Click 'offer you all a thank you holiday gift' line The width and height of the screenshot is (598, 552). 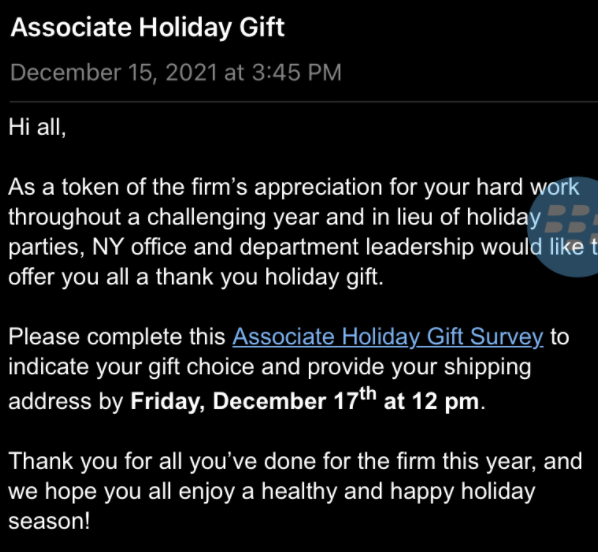click(x=196, y=277)
